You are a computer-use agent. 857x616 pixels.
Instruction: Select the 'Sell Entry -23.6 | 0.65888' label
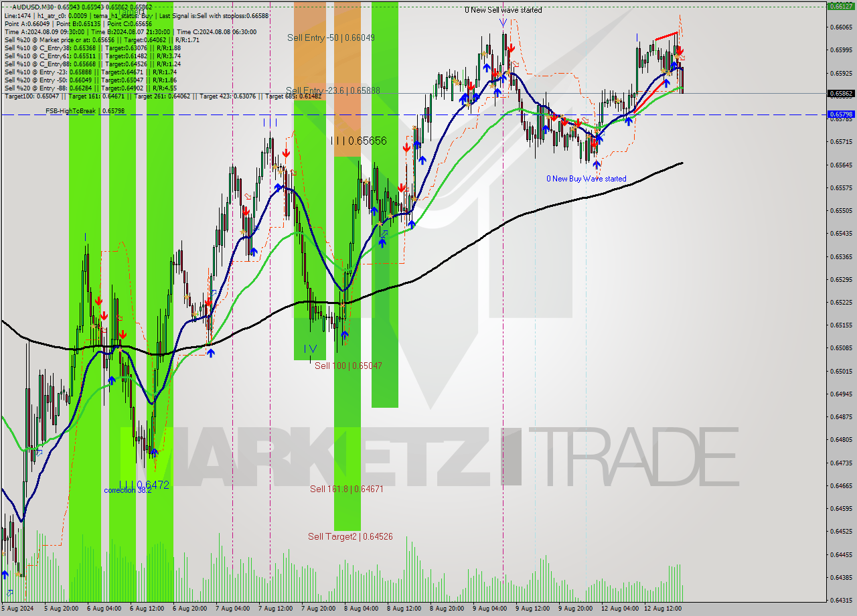coord(333,90)
